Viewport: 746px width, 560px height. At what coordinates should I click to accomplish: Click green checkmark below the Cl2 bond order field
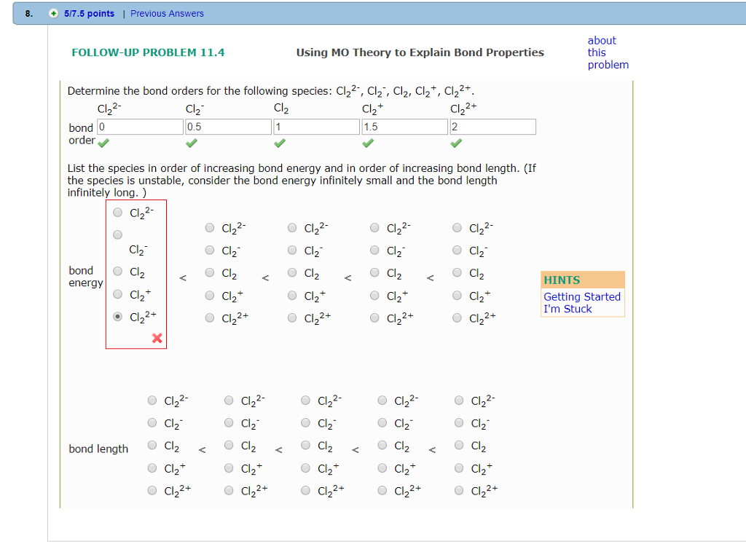pos(280,143)
